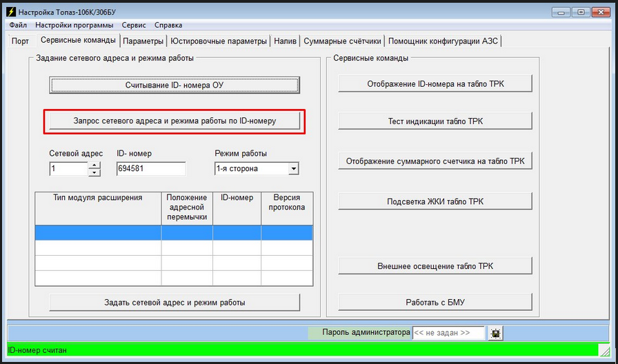The width and height of the screenshot is (618, 364).
Task: Click the save password icon beside the admin field
Action: click(495, 334)
